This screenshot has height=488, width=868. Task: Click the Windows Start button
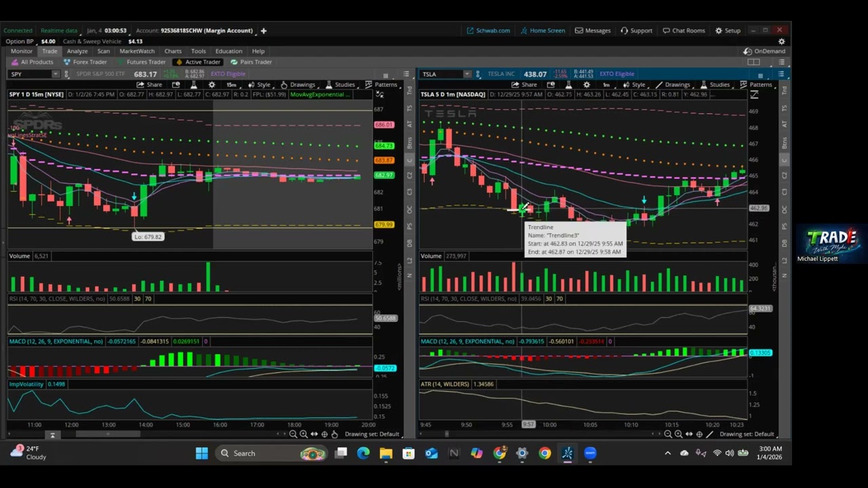(201, 453)
